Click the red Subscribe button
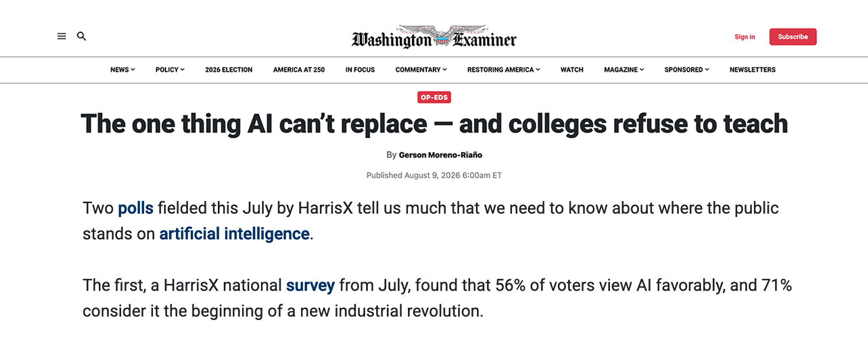Image resolution: width=868 pixels, height=346 pixels. click(792, 37)
